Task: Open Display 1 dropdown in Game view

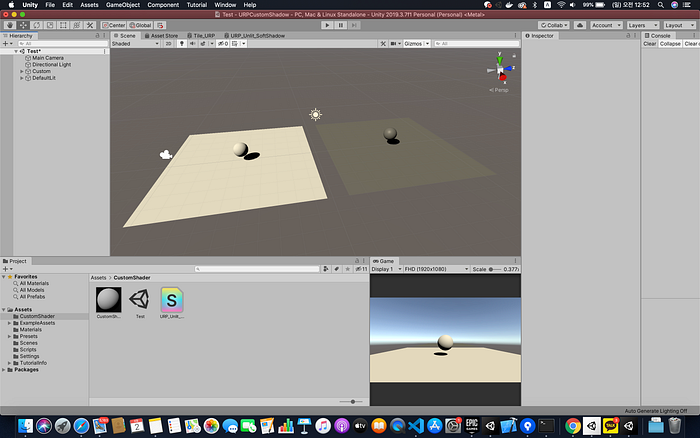Action: pyautogui.click(x=386, y=269)
